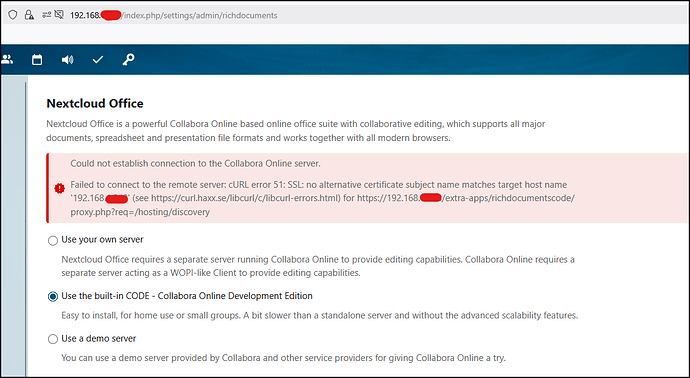Select the Use a demo server option
This screenshot has height=378, width=690.
53,339
